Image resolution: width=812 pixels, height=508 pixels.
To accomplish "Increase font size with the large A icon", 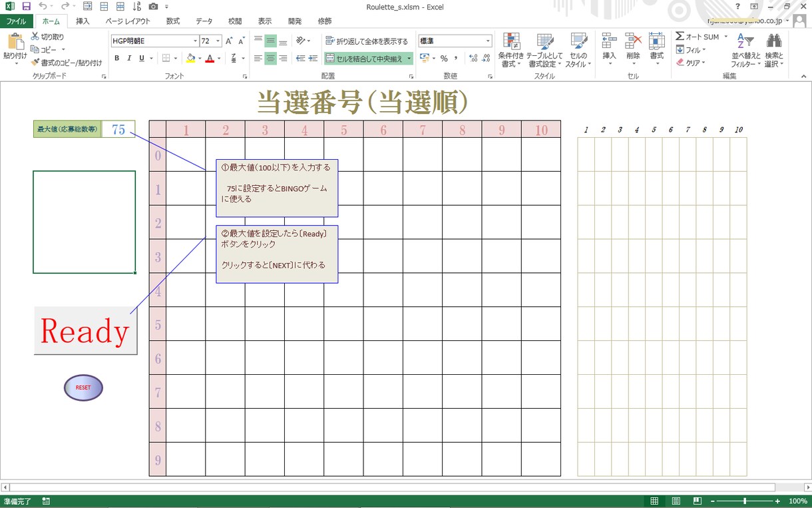I will 229,41.
